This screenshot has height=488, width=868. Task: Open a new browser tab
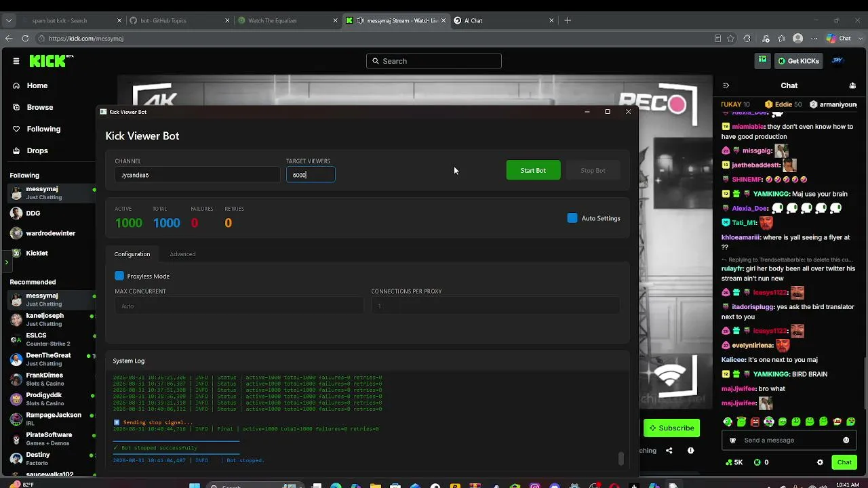pyautogui.click(x=568, y=20)
